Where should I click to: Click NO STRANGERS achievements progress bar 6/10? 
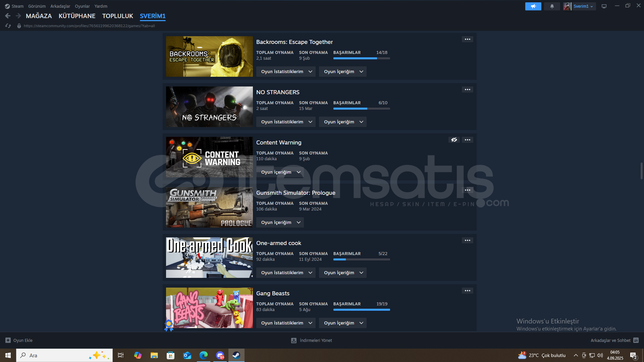(x=362, y=109)
